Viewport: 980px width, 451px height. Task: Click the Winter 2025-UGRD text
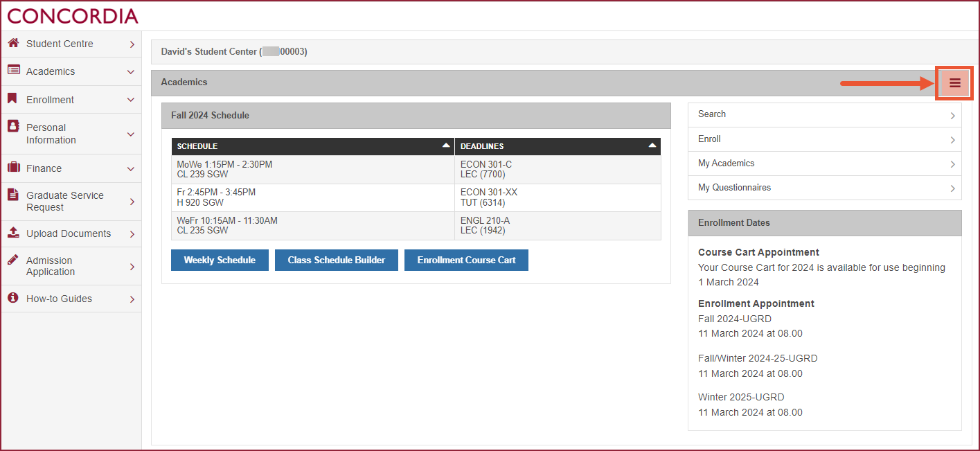tap(741, 397)
